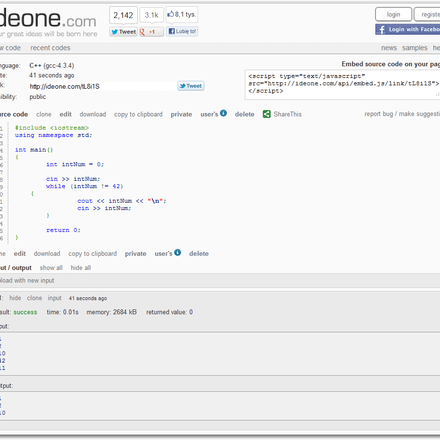Click the edit link below source code
This screenshot has width=440, height=440.
(20, 254)
